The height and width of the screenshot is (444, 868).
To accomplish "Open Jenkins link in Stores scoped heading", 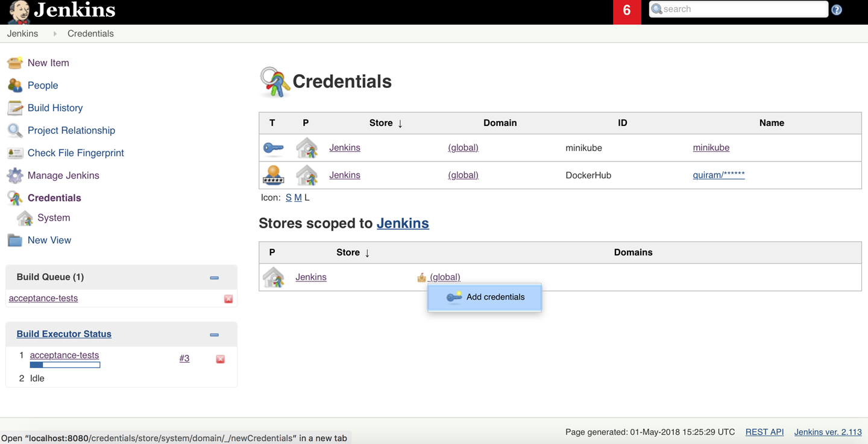I will (x=403, y=223).
